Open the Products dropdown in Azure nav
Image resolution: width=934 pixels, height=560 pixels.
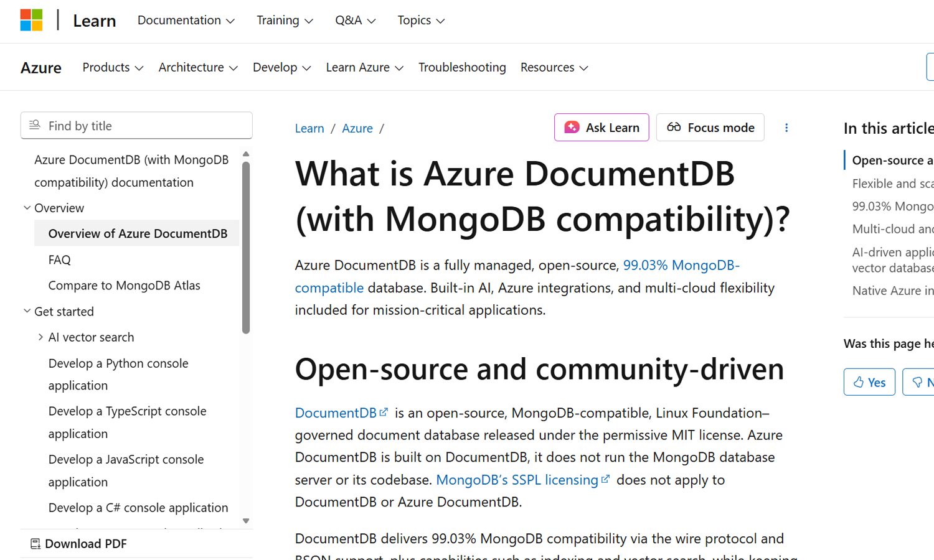(113, 67)
